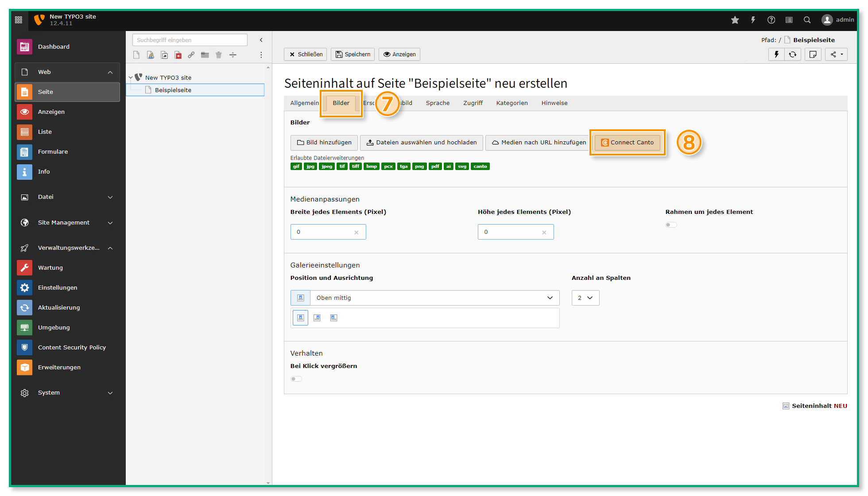Click the reload refresh icon button
This screenshot has height=496, width=868.
click(x=793, y=54)
